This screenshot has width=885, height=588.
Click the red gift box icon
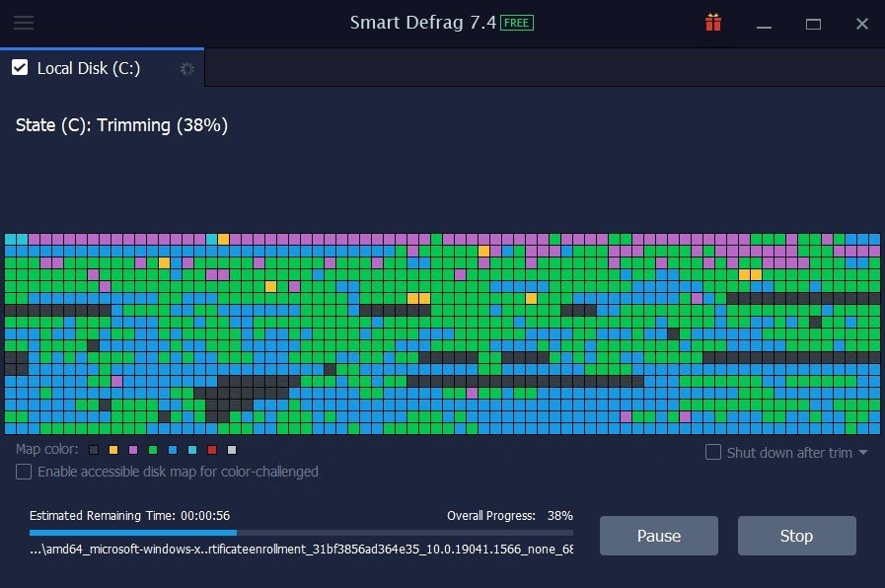coord(713,23)
